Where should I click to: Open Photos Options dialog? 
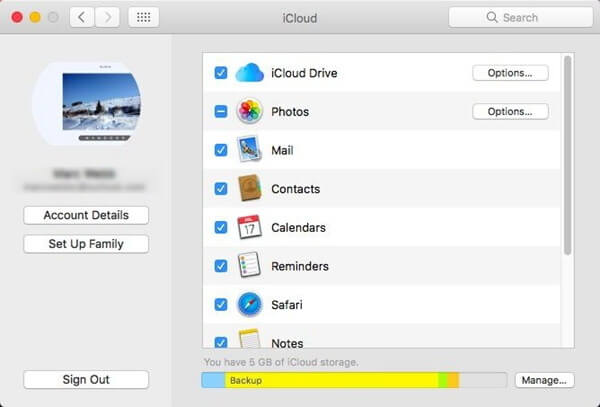point(510,112)
